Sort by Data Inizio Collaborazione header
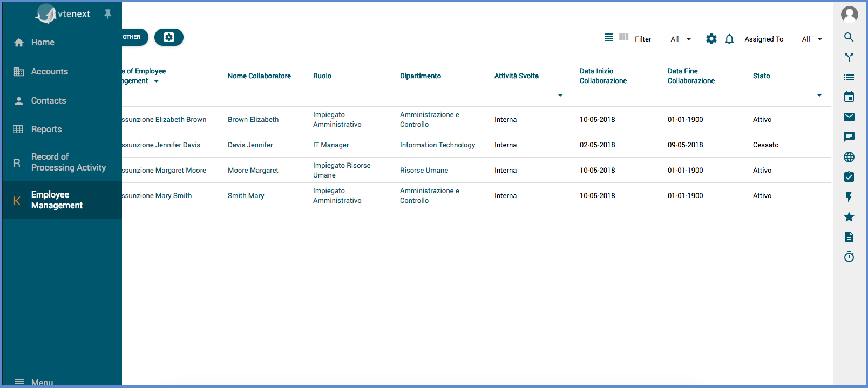 [x=603, y=76]
